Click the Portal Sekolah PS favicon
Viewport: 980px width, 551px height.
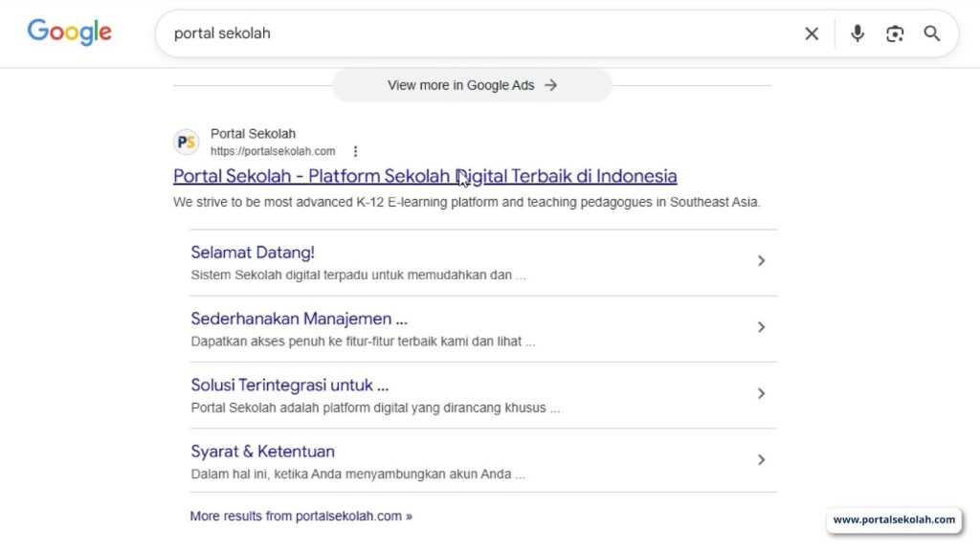click(187, 143)
